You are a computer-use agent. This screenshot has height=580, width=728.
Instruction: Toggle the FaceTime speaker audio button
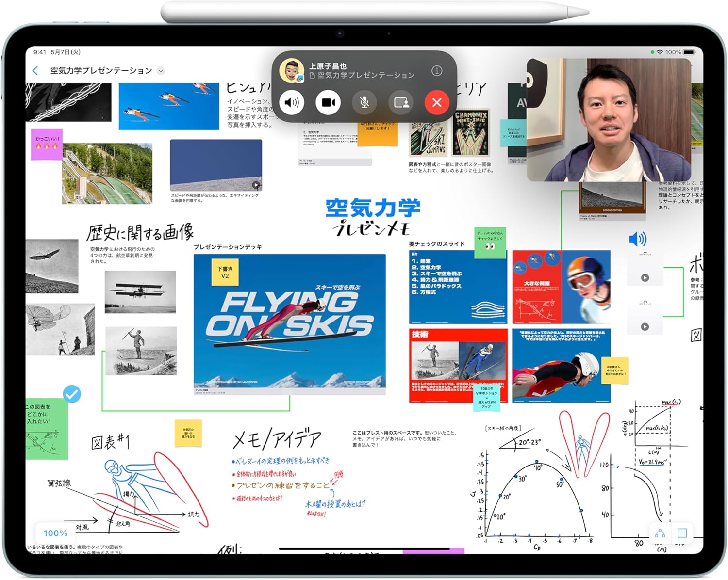[291, 102]
